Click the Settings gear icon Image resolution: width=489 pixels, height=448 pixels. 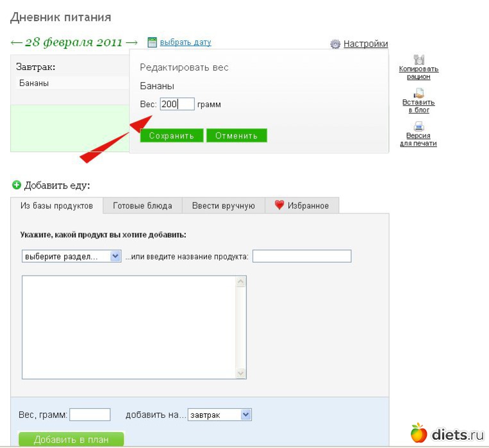pyautogui.click(x=335, y=44)
